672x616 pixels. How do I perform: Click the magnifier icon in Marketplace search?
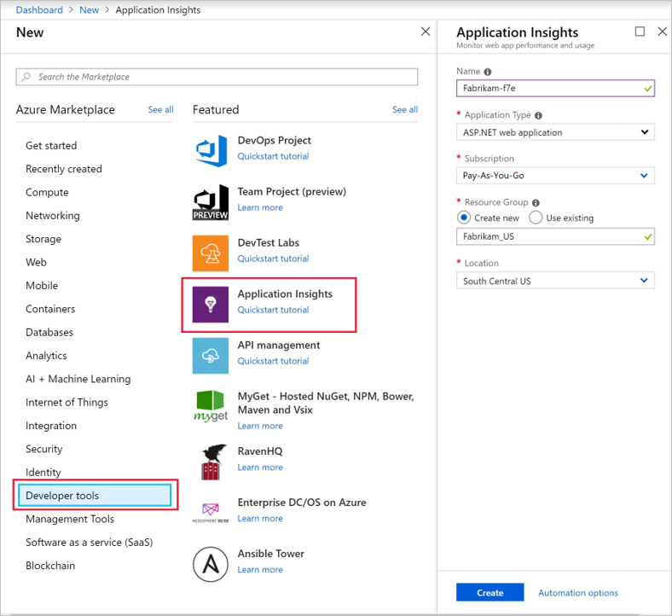tap(26, 77)
